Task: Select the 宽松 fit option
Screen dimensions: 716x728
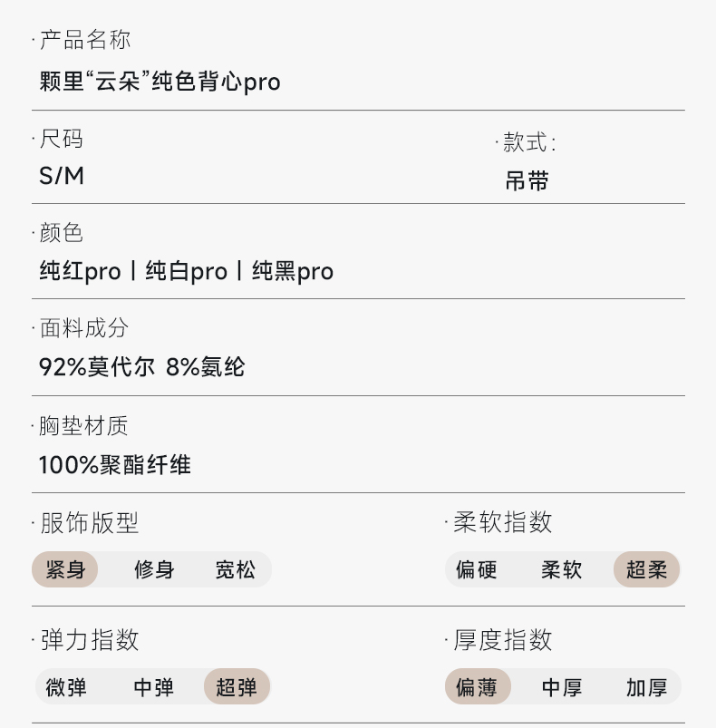Action: tap(235, 570)
